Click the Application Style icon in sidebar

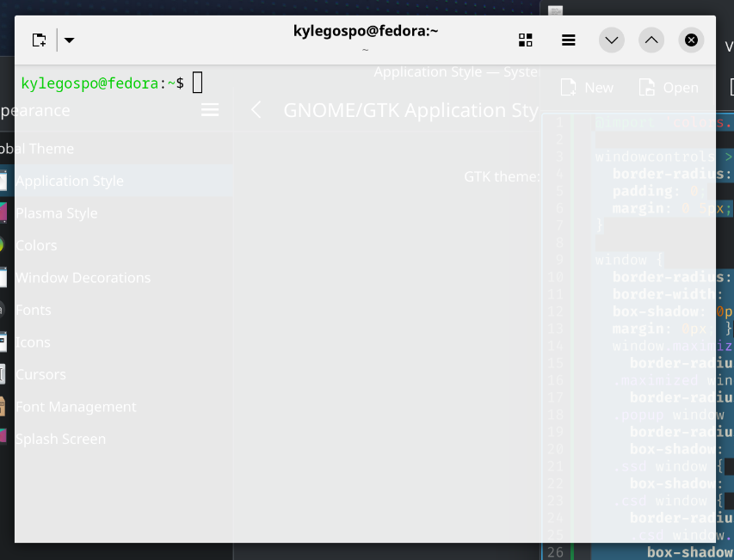[4, 181]
